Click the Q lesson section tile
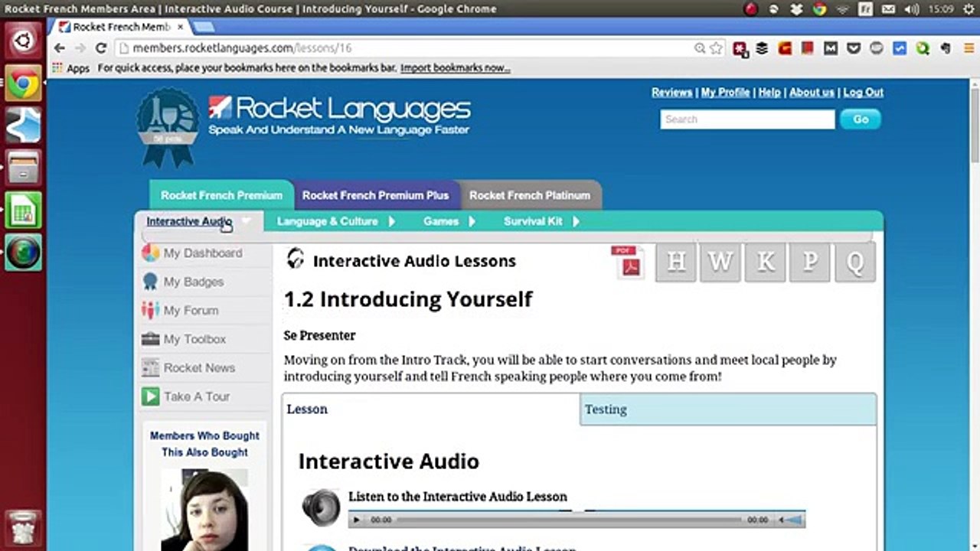The image size is (980, 551). (855, 262)
